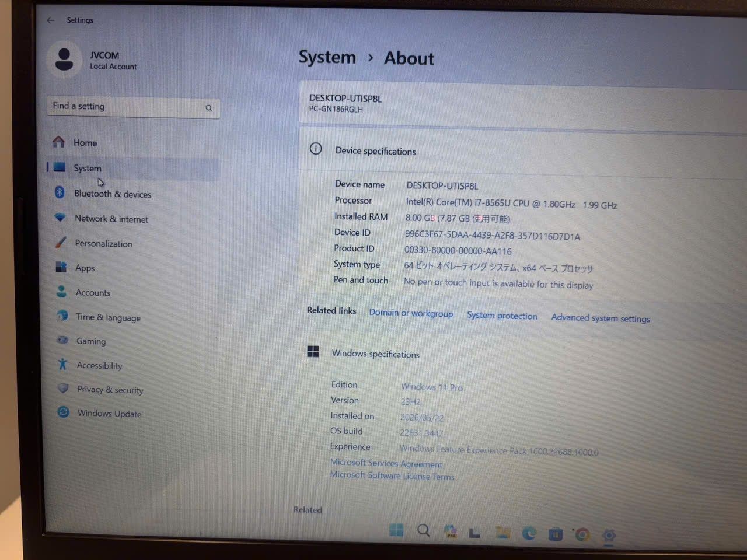Click the PC-GN186RGLH model text
The height and width of the screenshot is (560, 747).
pyautogui.click(x=336, y=109)
